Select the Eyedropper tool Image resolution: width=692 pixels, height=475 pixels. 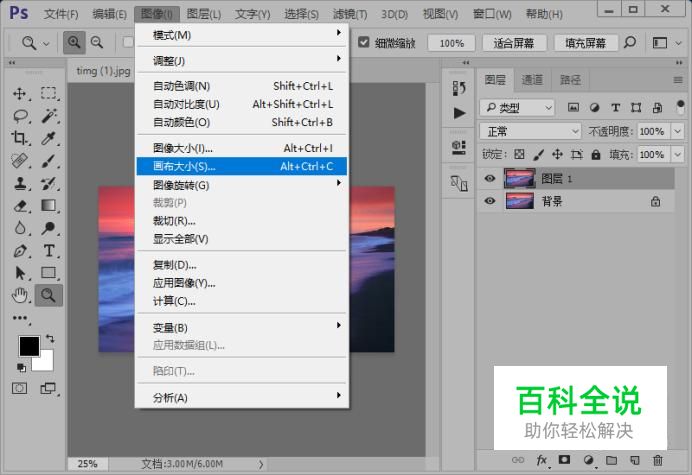click(48, 138)
